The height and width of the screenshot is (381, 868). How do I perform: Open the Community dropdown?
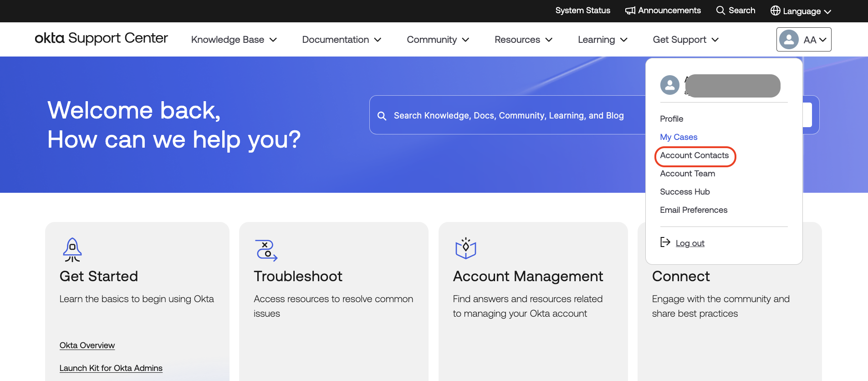[438, 40]
